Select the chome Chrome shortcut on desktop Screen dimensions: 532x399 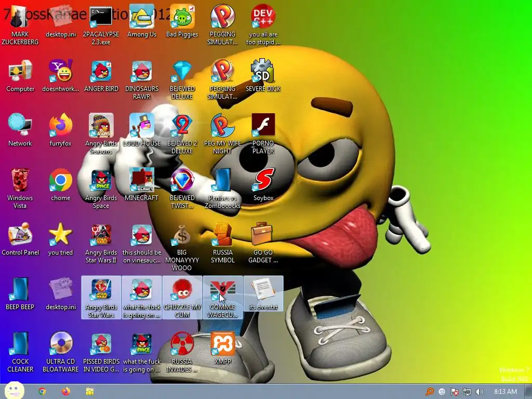pos(60,185)
